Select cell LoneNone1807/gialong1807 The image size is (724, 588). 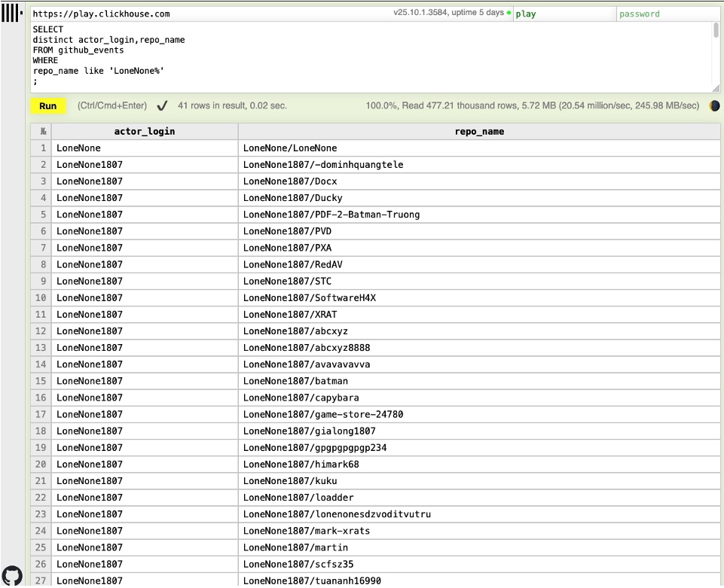point(479,431)
